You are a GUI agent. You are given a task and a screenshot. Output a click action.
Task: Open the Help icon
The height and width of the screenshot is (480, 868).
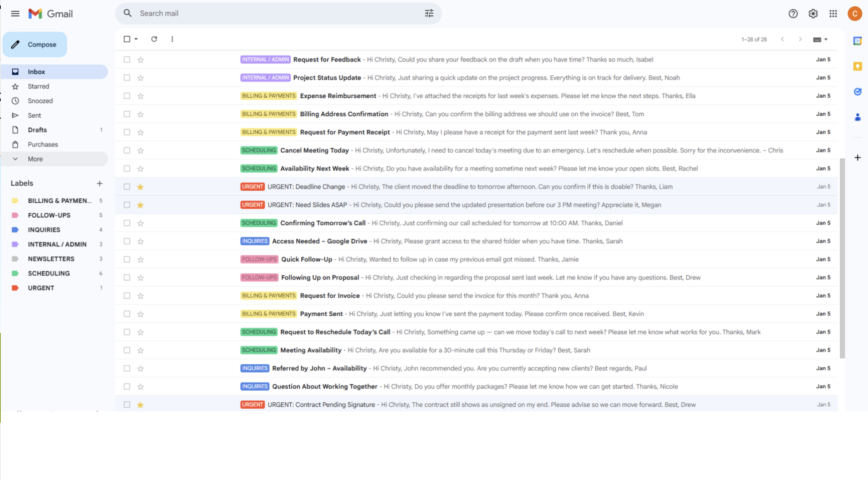coord(793,14)
